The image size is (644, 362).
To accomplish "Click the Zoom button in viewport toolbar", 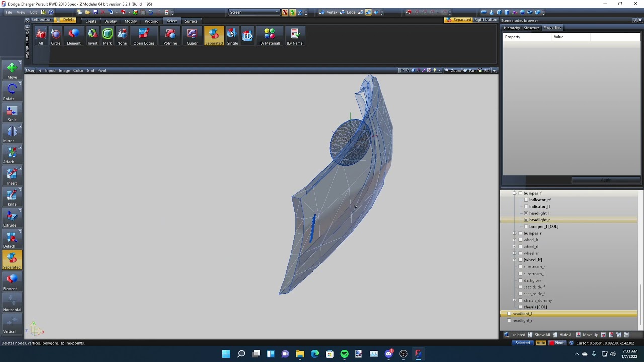I will tap(453, 70).
